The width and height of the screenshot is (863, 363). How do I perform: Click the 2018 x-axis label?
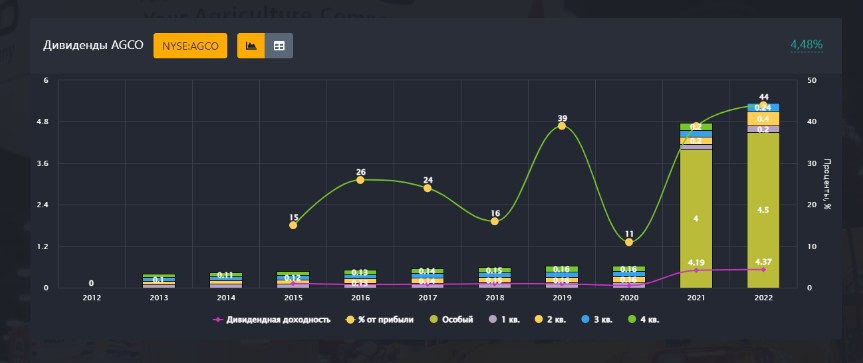494,298
